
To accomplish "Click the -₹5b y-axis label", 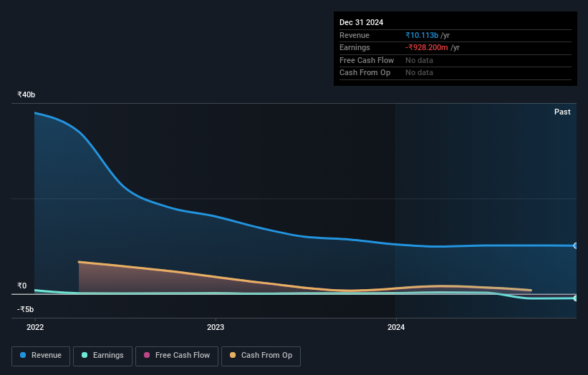I will [26, 309].
